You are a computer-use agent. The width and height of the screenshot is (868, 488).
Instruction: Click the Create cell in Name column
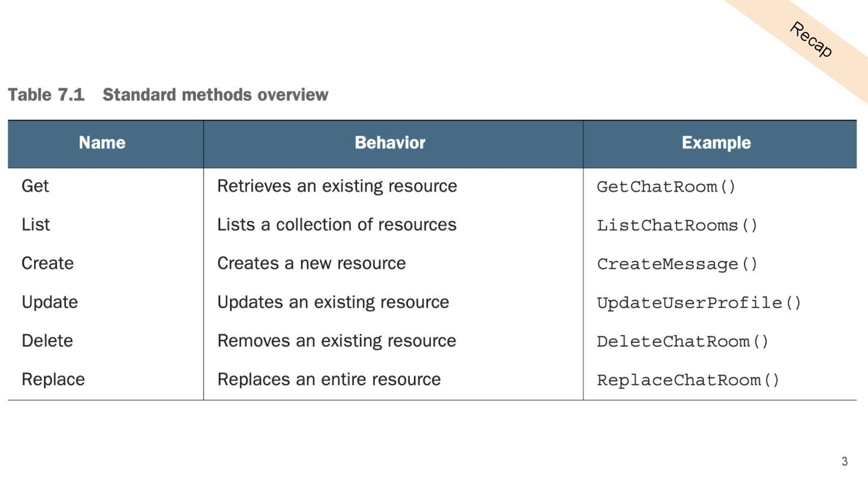(48, 263)
